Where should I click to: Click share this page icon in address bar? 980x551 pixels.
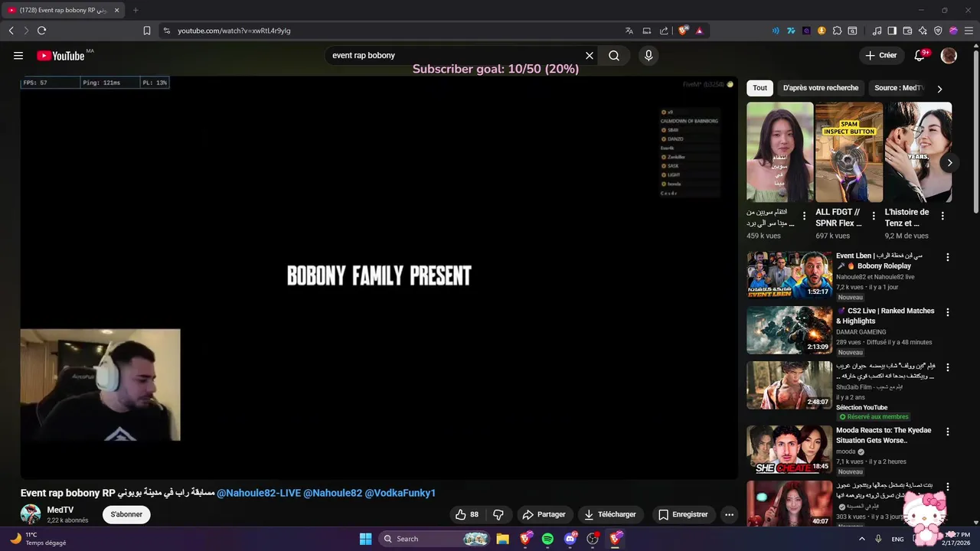664,31
